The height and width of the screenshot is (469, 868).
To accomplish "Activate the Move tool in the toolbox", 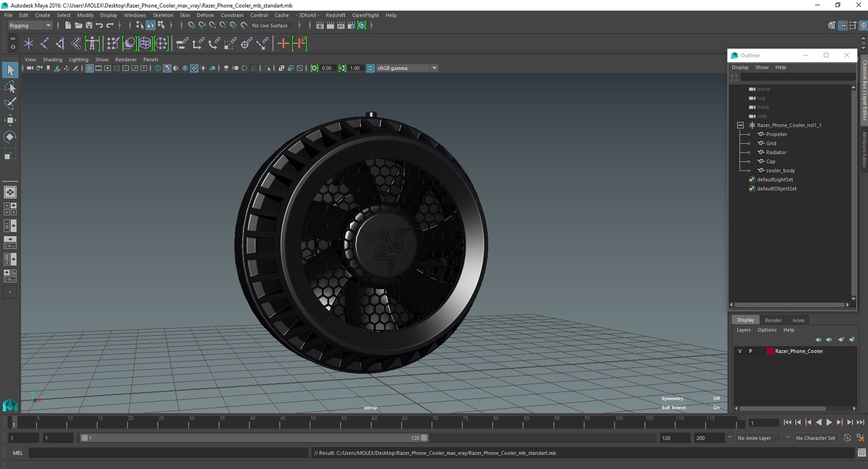I will tap(10, 120).
